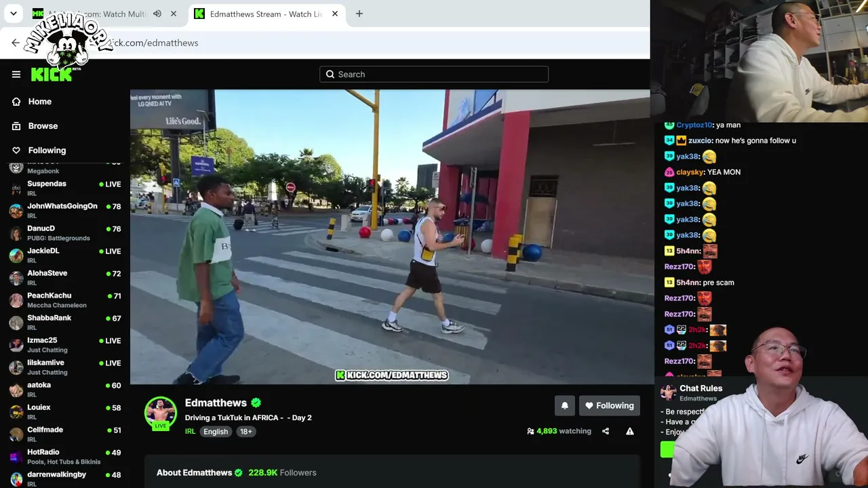Screen dimensions: 868x488
Task: Open DanucD channel in sidebar
Action: pos(64,233)
